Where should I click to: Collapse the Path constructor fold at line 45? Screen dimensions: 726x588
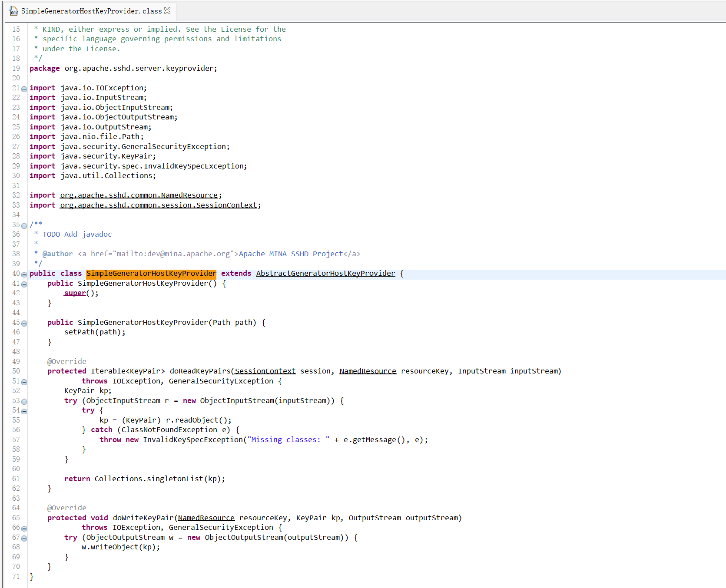click(24, 323)
